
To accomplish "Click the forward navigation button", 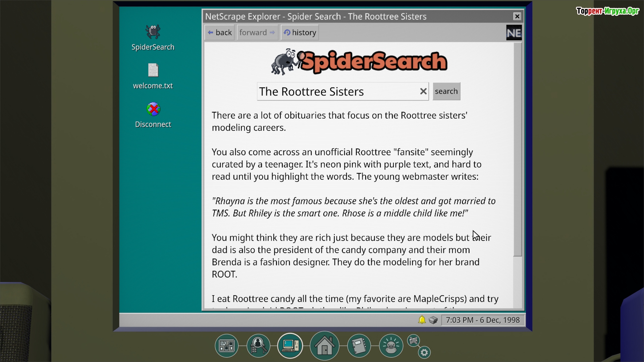I will pos(257,33).
